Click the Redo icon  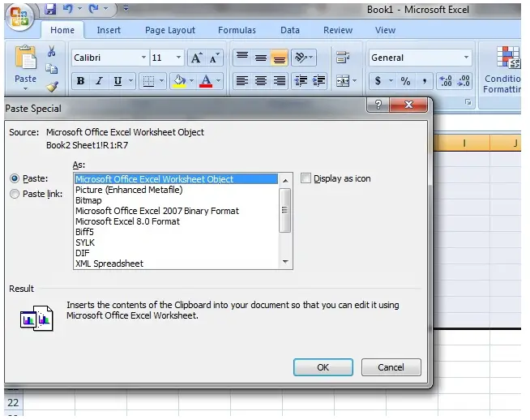pos(94,9)
